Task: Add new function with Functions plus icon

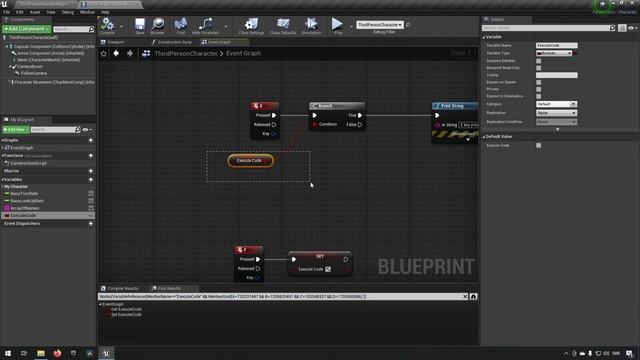Action: 91,156
